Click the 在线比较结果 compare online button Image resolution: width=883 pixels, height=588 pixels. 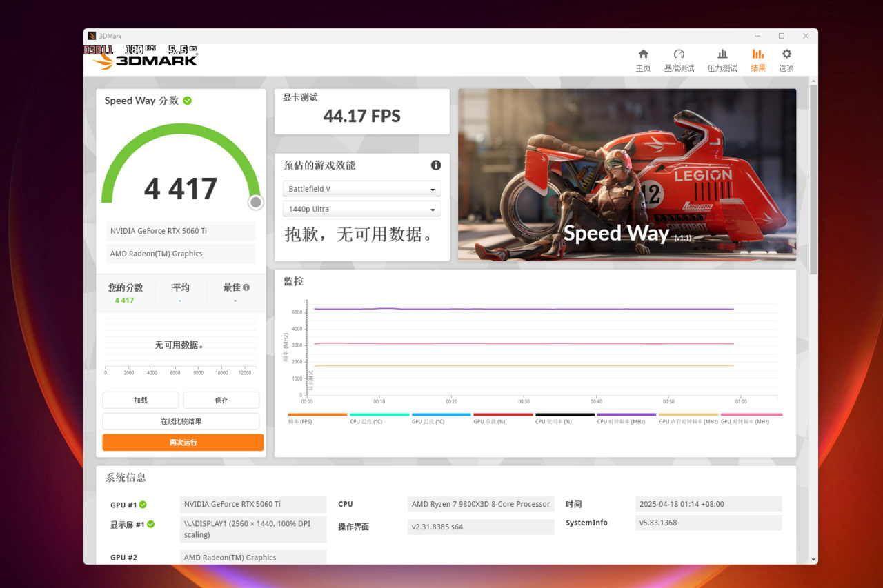(181, 421)
